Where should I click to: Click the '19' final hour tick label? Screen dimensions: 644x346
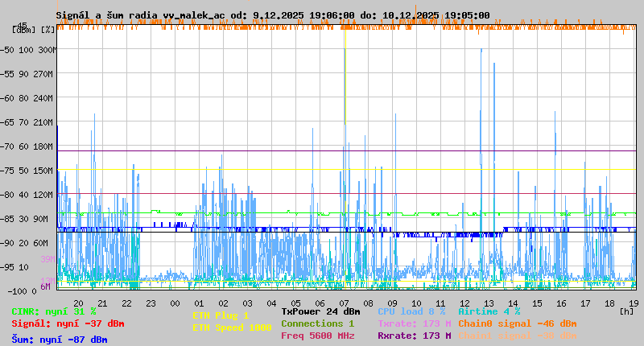pos(634,303)
